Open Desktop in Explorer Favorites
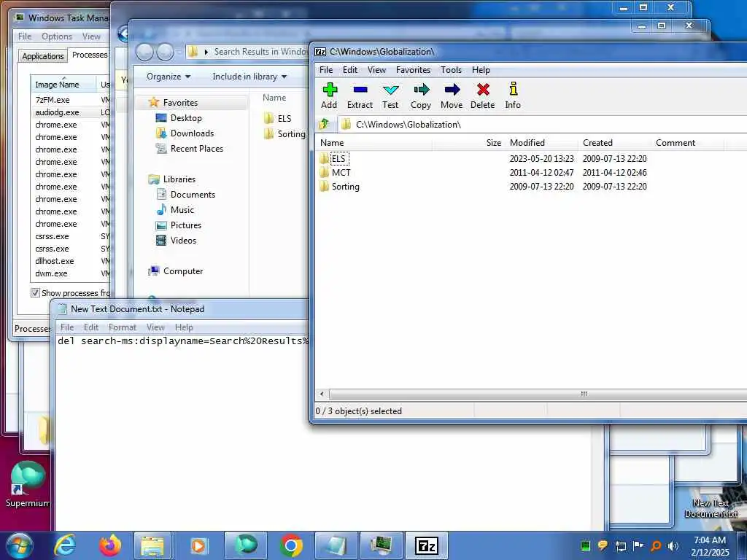 (x=186, y=117)
